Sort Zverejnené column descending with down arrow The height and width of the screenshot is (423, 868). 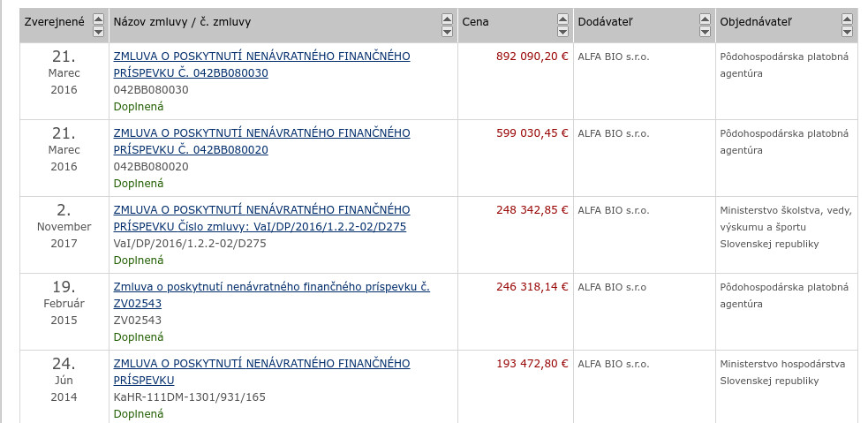pos(98,32)
